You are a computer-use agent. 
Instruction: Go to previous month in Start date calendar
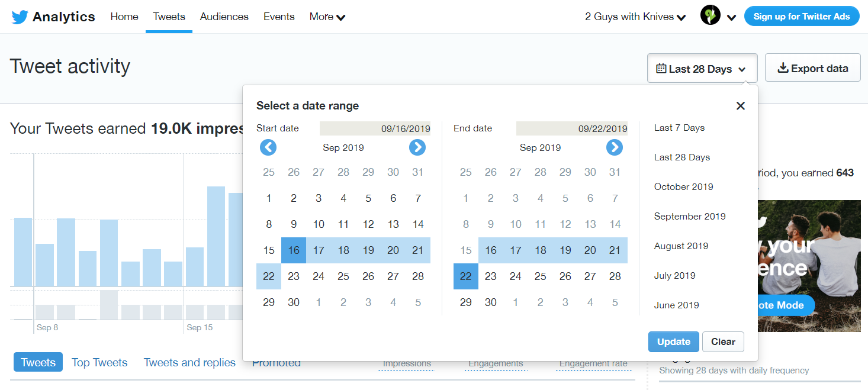point(268,147)
